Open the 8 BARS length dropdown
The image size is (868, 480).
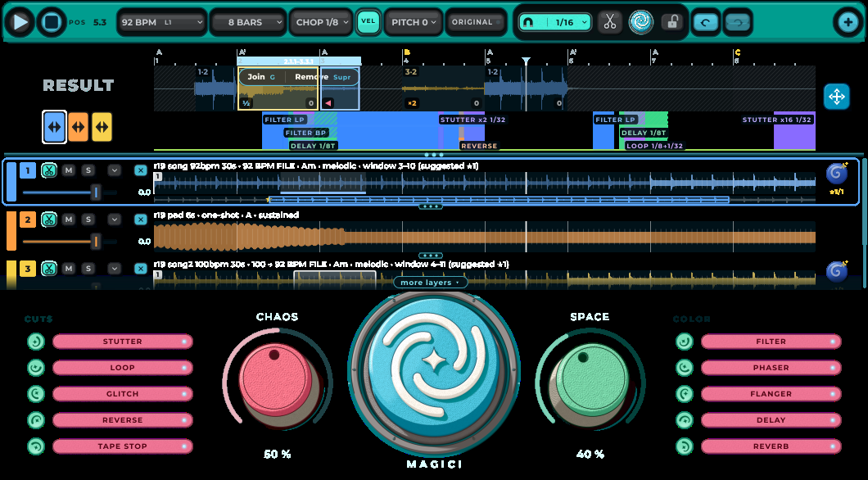tap(248, 22)
